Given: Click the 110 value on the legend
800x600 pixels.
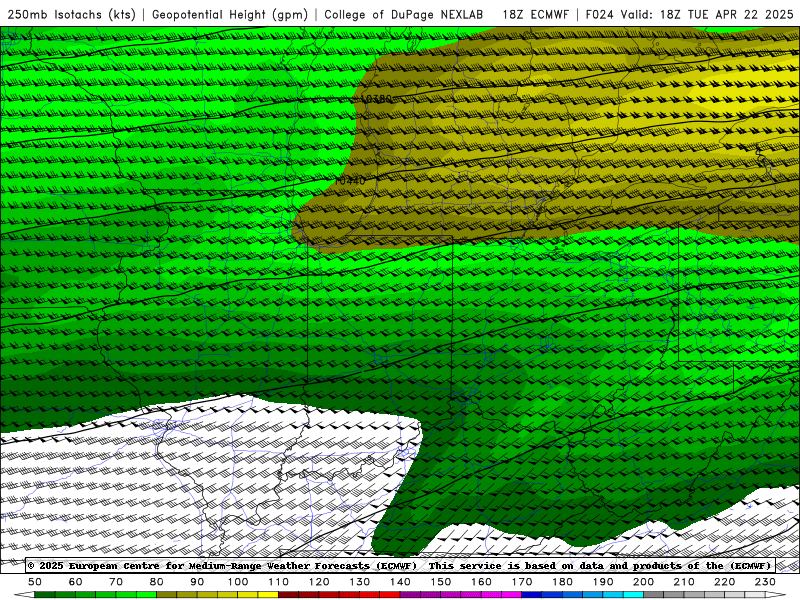Looking at the screenshot, I should [x=279, y=582].
